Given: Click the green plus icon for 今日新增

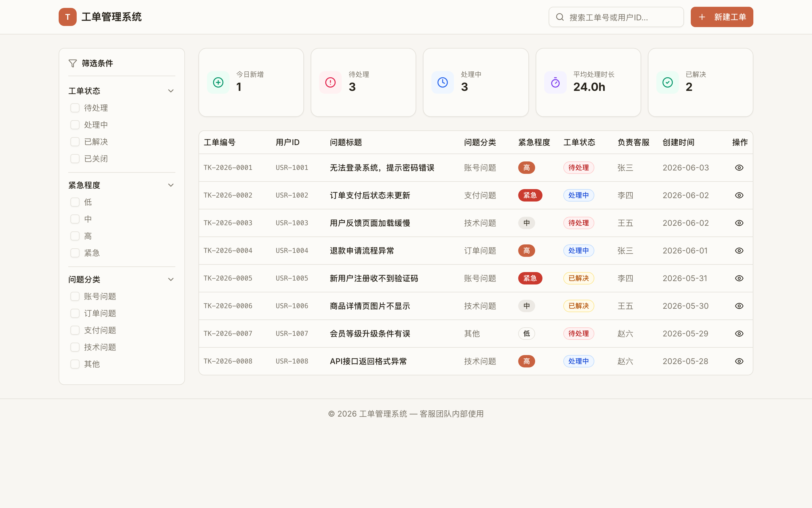Looking at the screenshot, I should (x=218, y=82).
